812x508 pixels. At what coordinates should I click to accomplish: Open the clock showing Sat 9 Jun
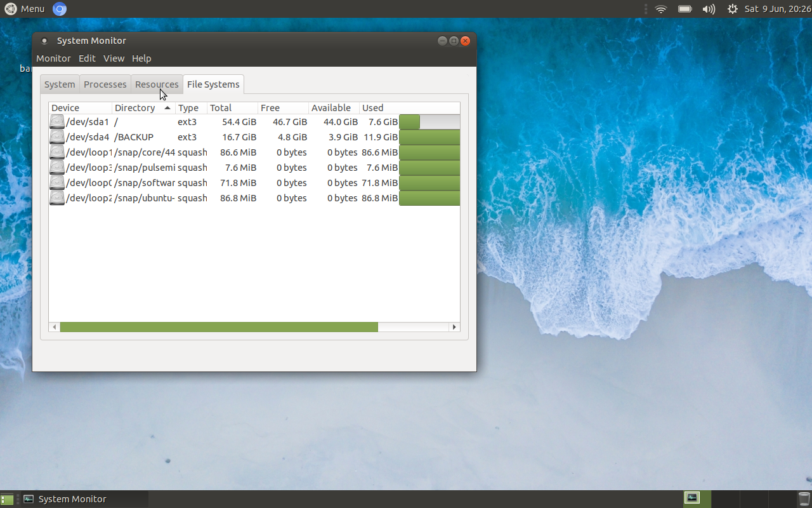[x=778, y=9]
